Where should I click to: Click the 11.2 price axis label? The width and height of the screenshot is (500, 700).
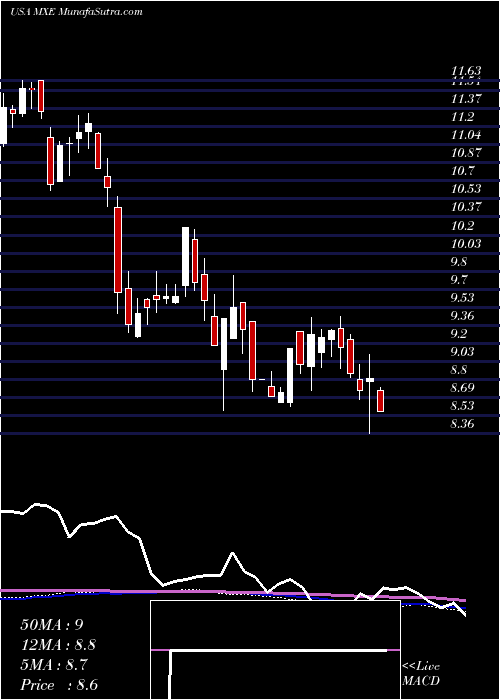(x=462, y=117)
